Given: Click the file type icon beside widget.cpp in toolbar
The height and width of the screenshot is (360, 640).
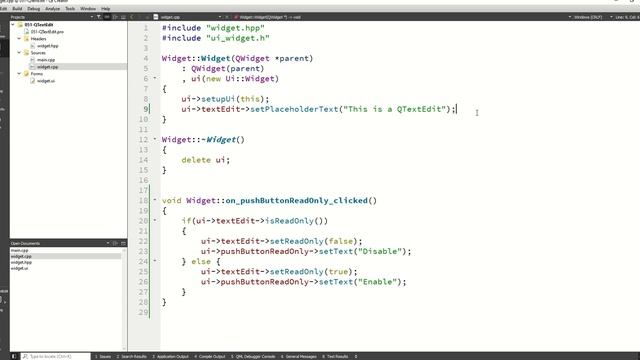Looking at the screenshot, I should click(x=156, y=17).
